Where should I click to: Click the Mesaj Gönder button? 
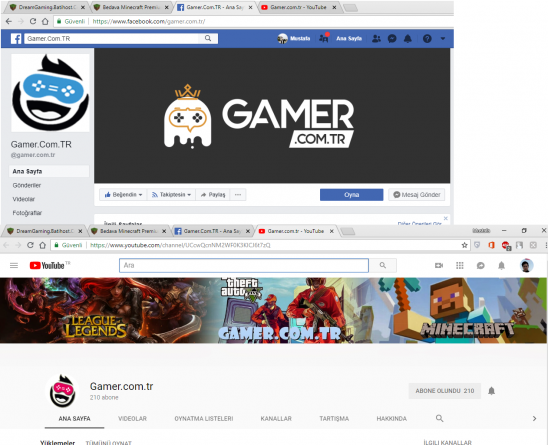(417, 195)
